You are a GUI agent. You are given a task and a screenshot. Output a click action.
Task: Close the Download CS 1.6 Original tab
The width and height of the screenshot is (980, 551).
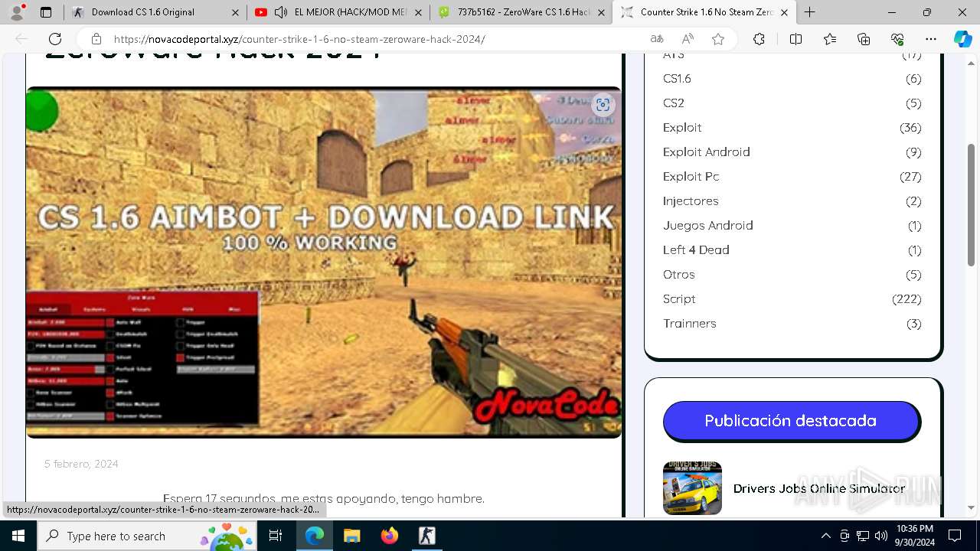235,12
